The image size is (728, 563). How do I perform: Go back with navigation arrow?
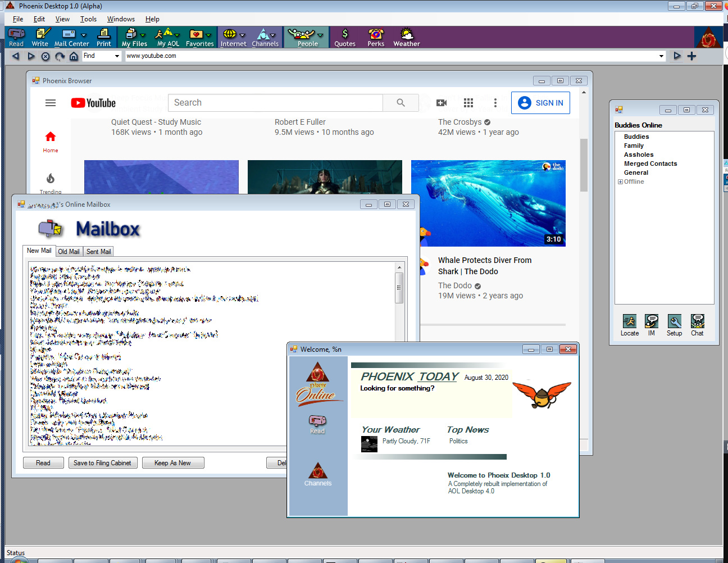pyautogui.click(x=16, y=56)
